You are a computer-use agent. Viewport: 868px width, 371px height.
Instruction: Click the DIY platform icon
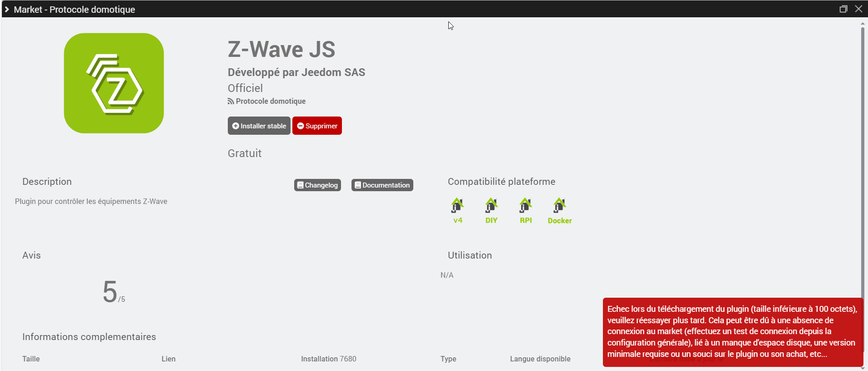click(x=491, y=211)
